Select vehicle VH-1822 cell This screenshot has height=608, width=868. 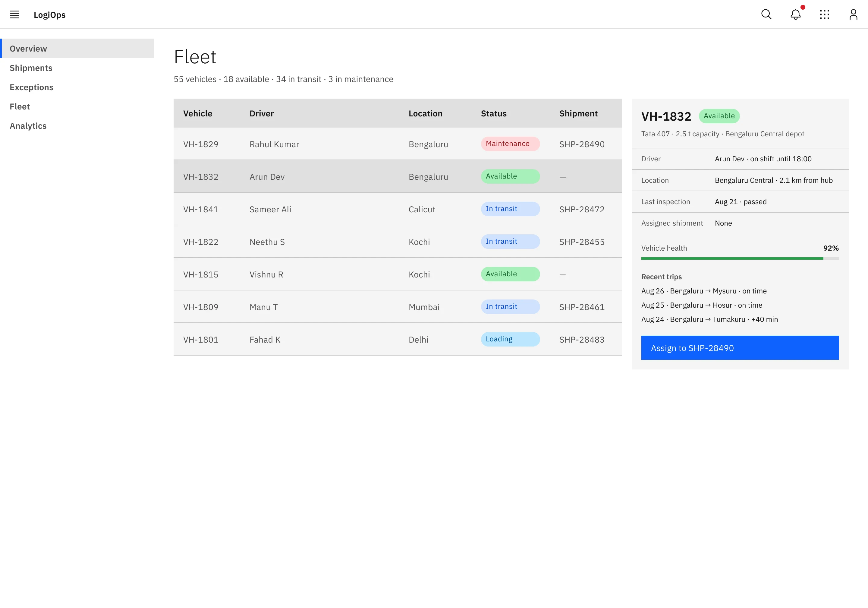point(201,242)
